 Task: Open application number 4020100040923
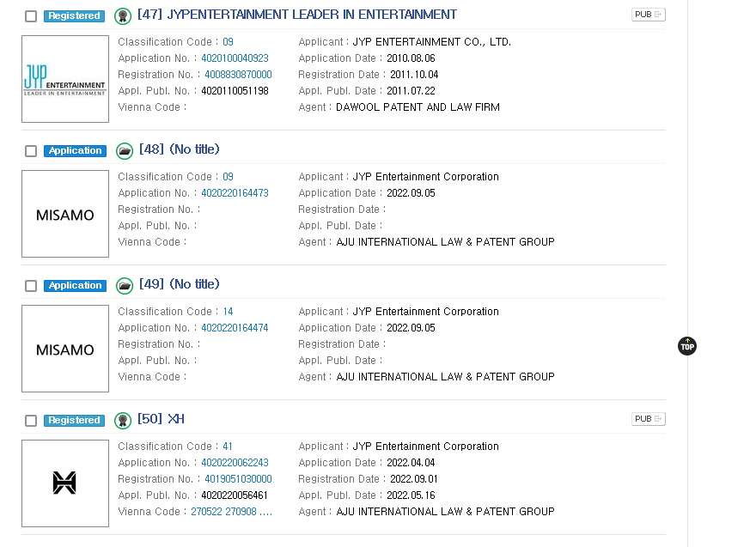(235, 58)
